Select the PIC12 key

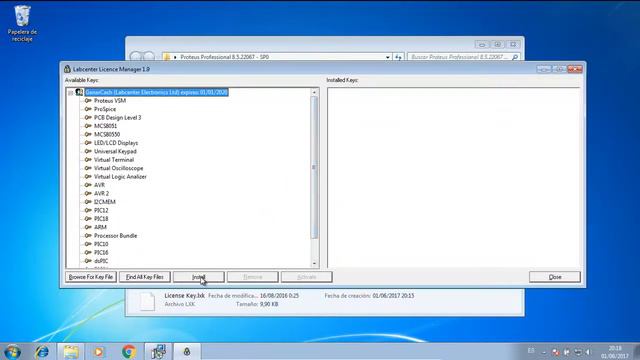(101, 211)
